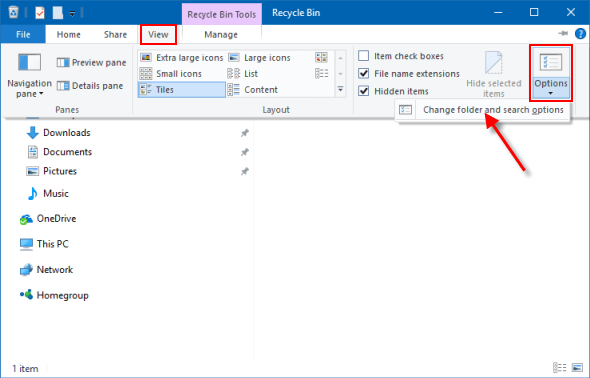Select This PC in navigation pane
This screenshot has height=378, width=590.
44,244
